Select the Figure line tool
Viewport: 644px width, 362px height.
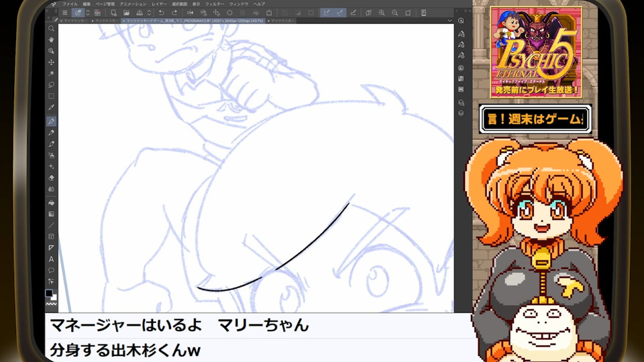coord(52,225)
